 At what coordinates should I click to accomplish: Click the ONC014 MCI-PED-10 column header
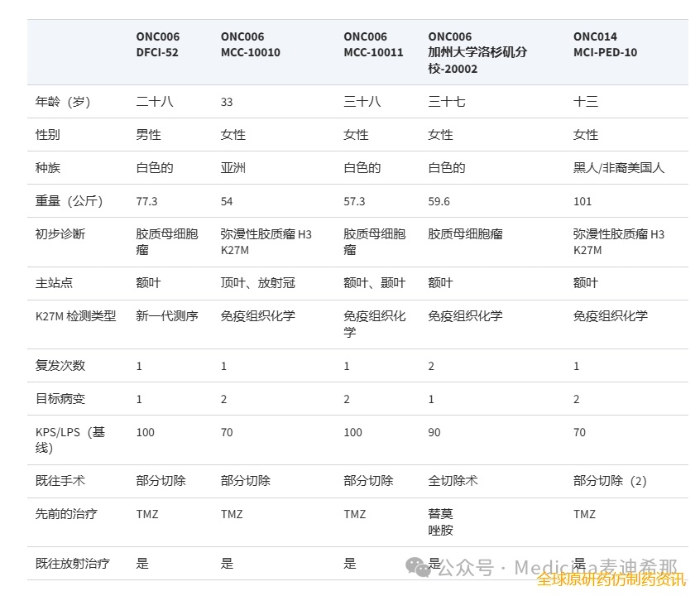click(605, 45)
